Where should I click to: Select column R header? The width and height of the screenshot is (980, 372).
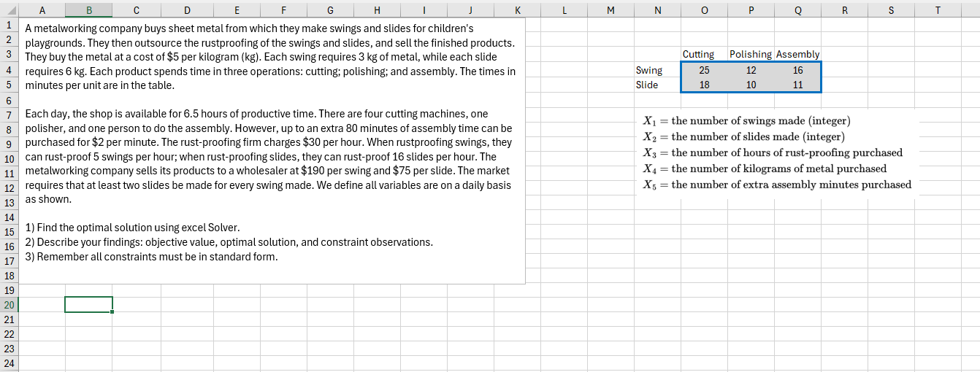[844, 9]
